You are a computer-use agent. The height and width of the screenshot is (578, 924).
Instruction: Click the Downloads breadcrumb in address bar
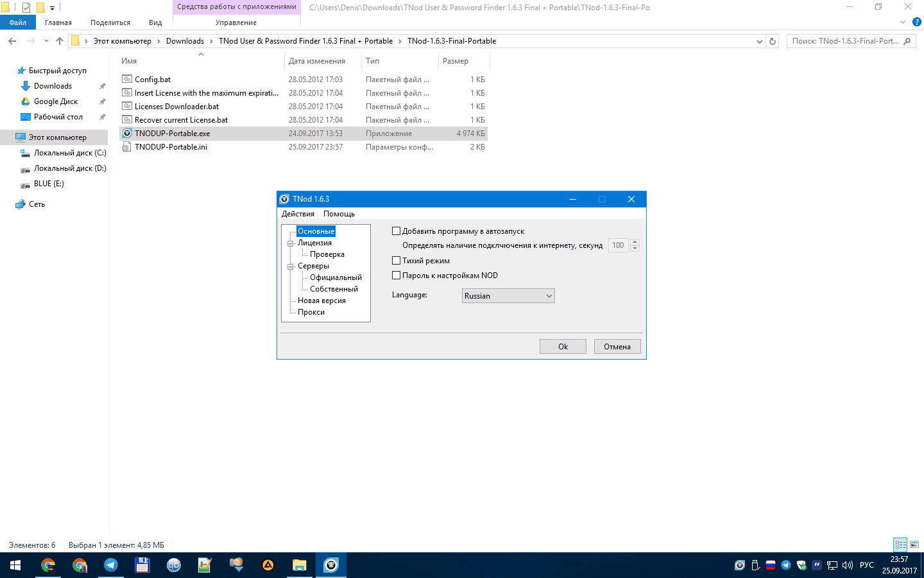pyautogui.click(x=185, y=41)
